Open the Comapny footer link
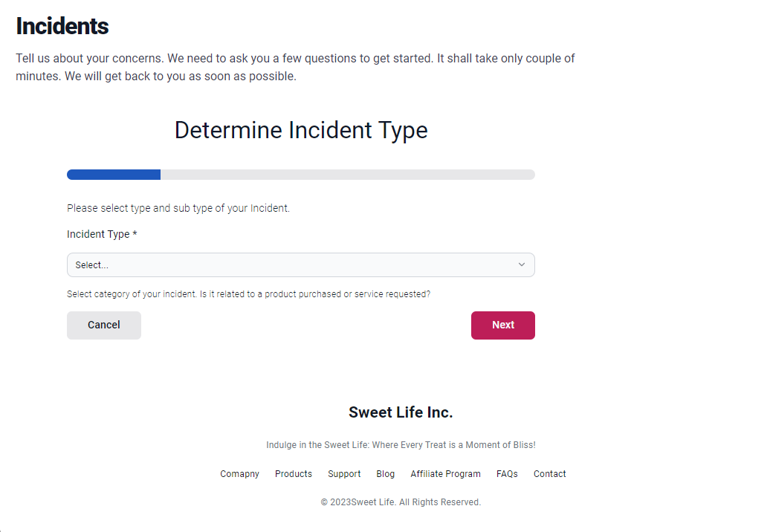 (239, 474)
